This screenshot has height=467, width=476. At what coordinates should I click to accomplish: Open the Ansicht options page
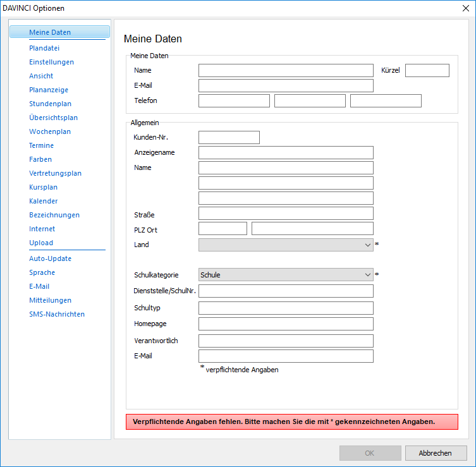[x=41, y=76]
